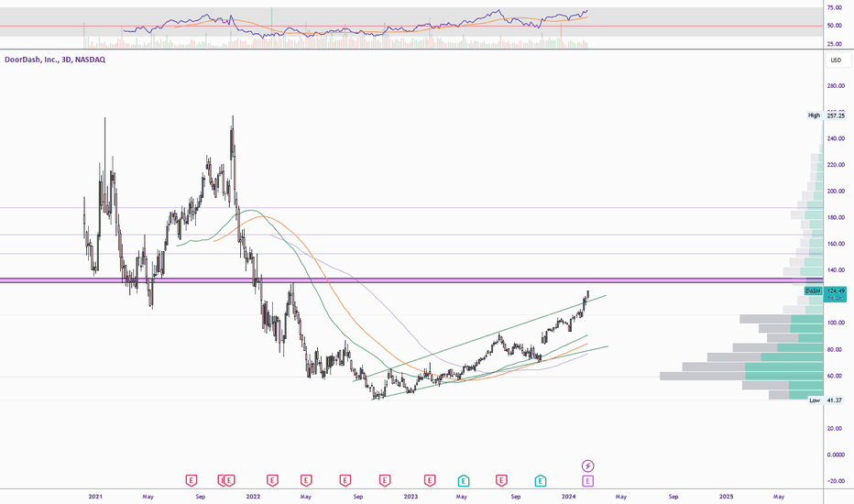Click the 25.00 indicator scale label
The image size is (854, 504).
(835, 44)
